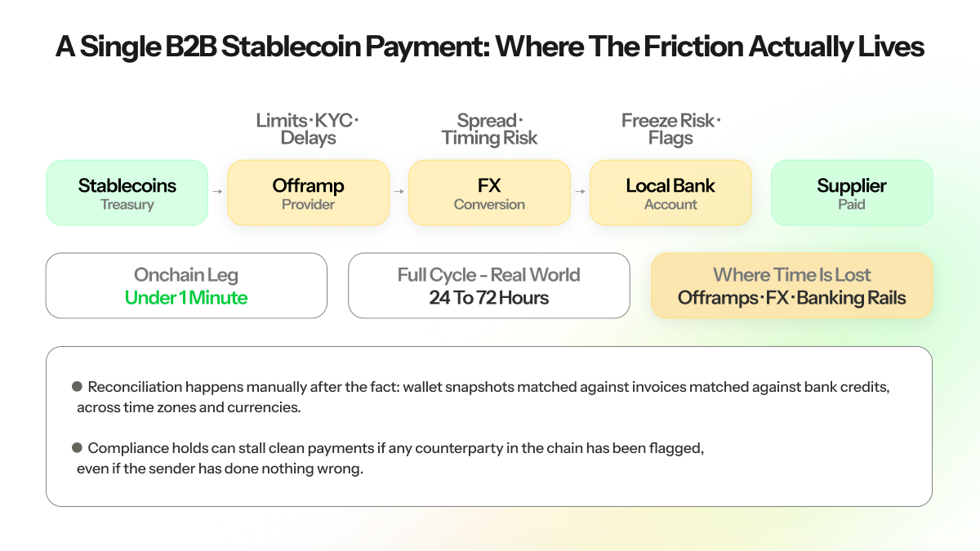Select the Supplier Paid box

coord(852,193)
